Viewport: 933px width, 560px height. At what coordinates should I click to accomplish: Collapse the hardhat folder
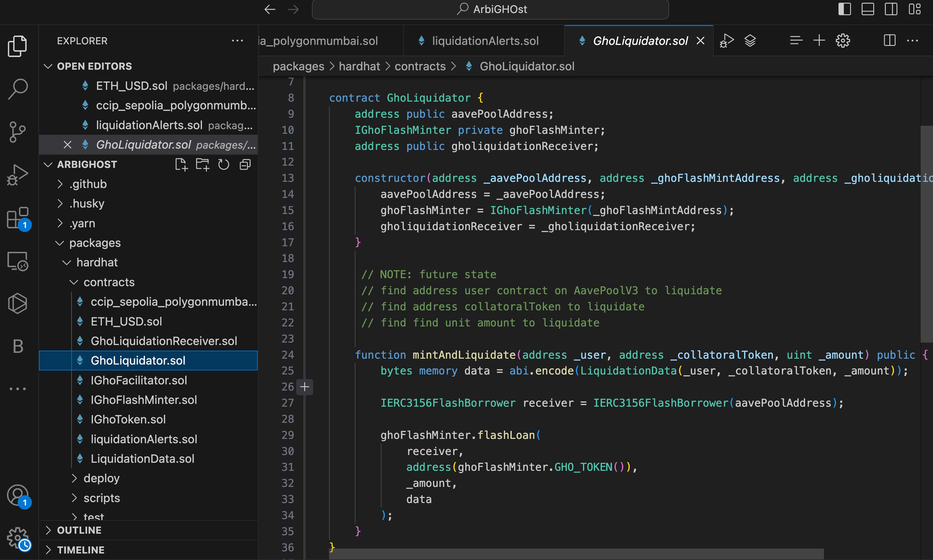[149, 263]
